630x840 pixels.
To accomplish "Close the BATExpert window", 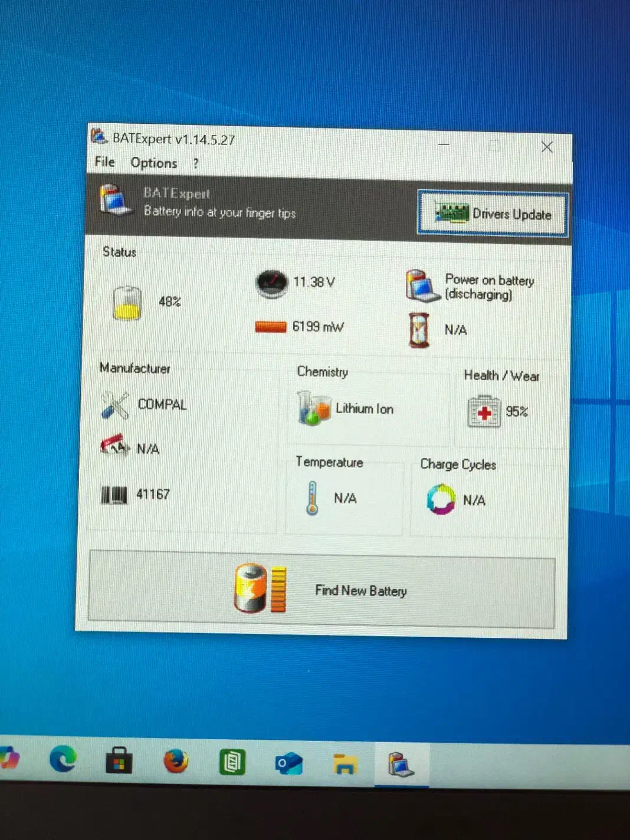I will (x=547, y=147).
